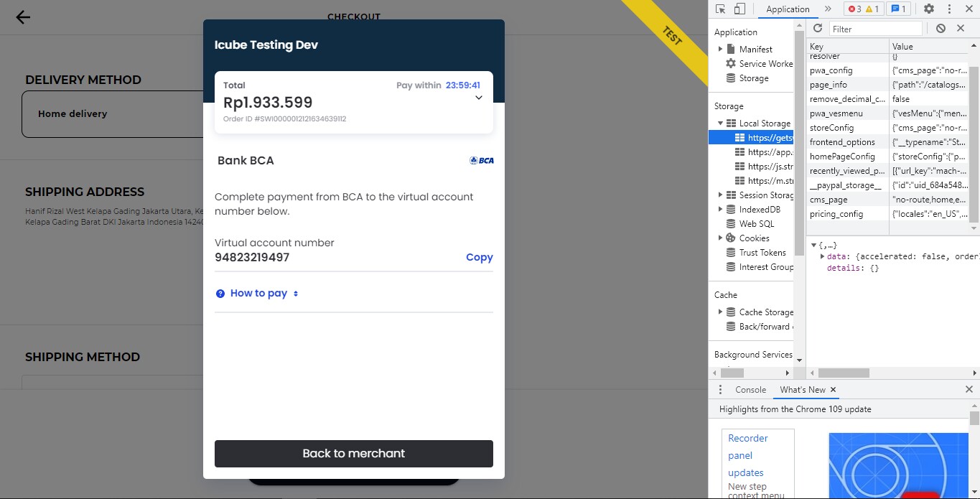Viewport: 980px width, 499px height.
Task: Expand the Cookies tree node
Action: tap(721, 238)
